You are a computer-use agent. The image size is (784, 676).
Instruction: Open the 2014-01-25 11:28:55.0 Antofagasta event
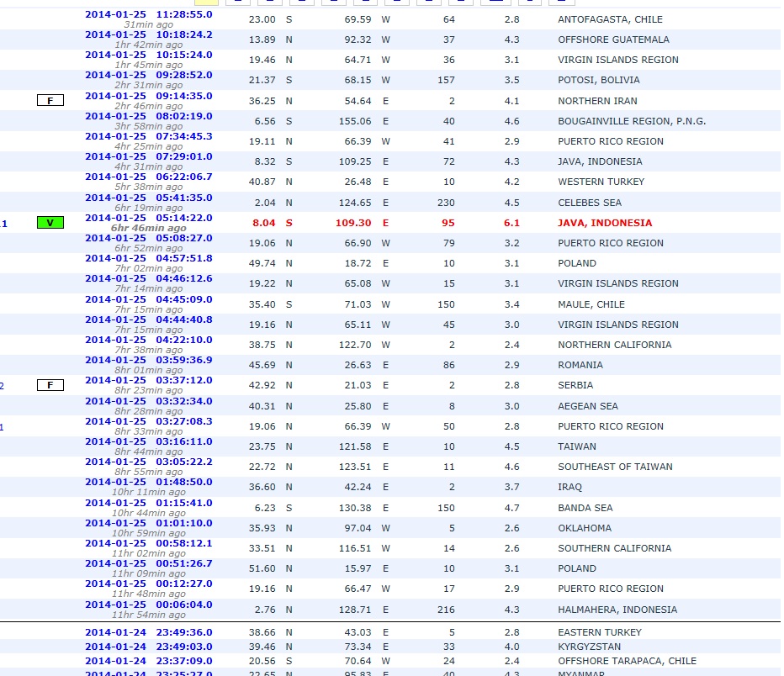pyautogui.click(x=148, y=14)
